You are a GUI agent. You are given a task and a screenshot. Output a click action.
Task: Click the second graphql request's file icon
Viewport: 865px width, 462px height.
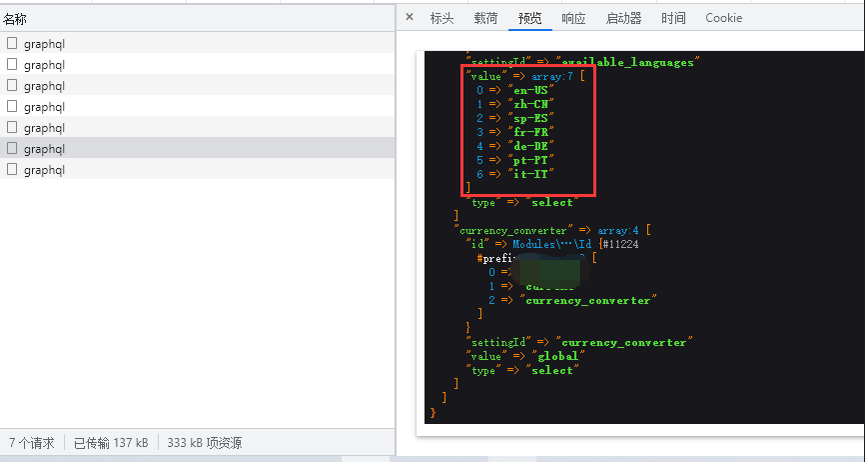point(12,65)
